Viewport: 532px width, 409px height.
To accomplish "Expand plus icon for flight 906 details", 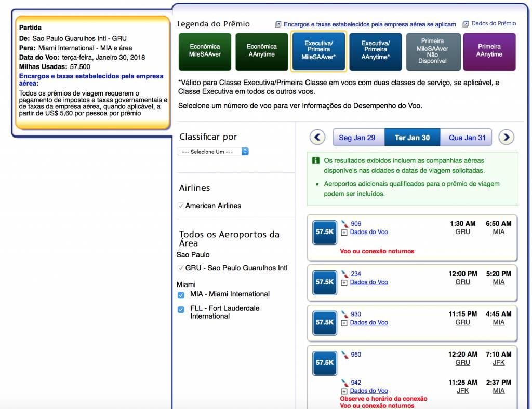I will (x=344, y=233).
